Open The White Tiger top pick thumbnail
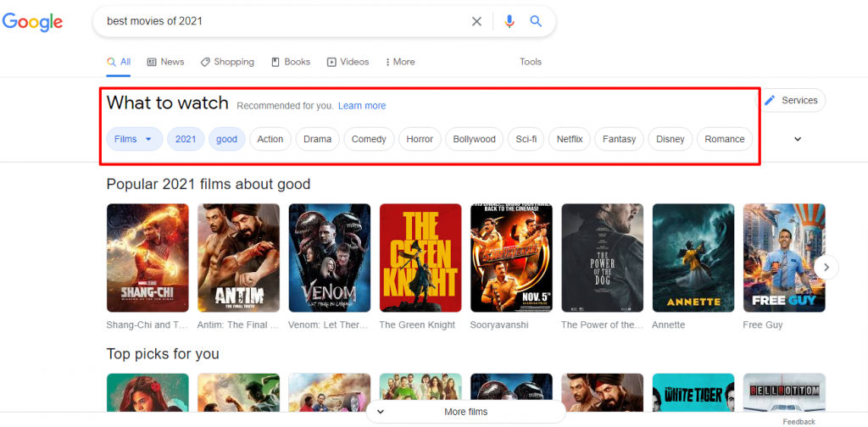 [693, 393]
